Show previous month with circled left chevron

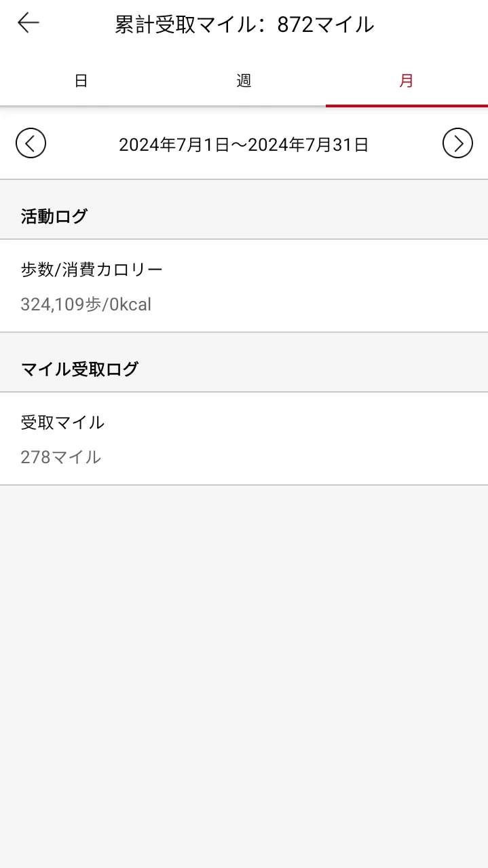31,143
